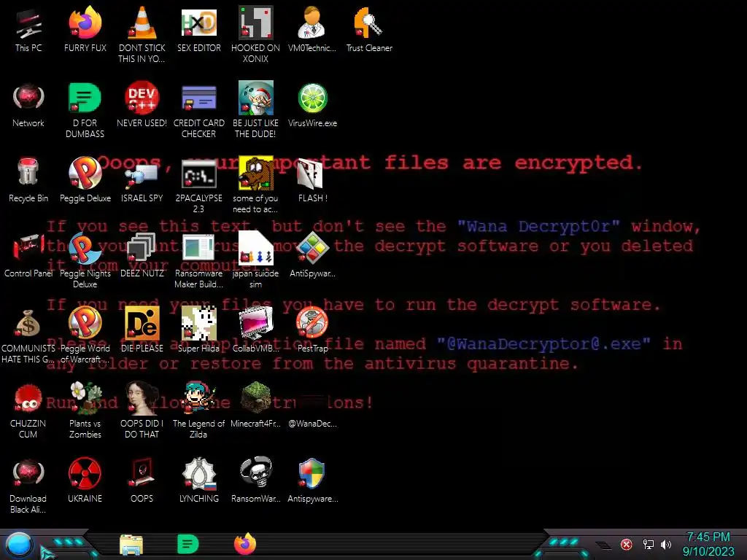Select the COMMUNISTS HATE THIS G... money bag icon
The height and width of the screenshot is (560, 747).
pos(28,324)
